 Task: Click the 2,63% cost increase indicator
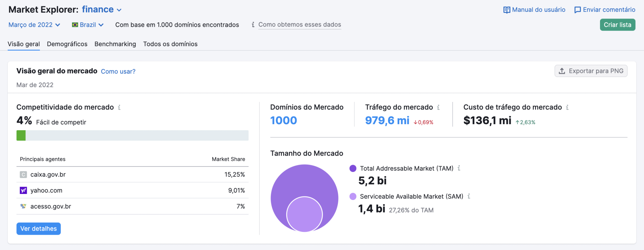(x=525, y=122)
